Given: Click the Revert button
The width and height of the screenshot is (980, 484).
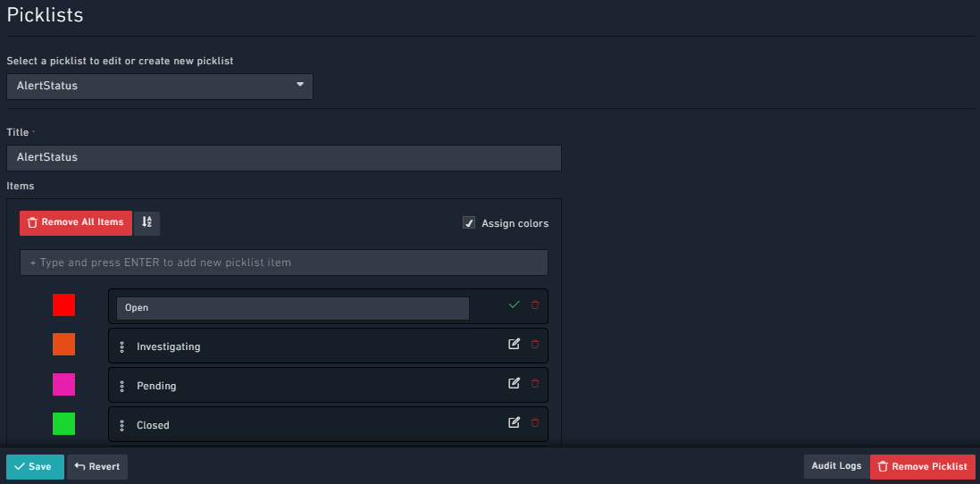Looking at the screenshot, I should point(97,466).
